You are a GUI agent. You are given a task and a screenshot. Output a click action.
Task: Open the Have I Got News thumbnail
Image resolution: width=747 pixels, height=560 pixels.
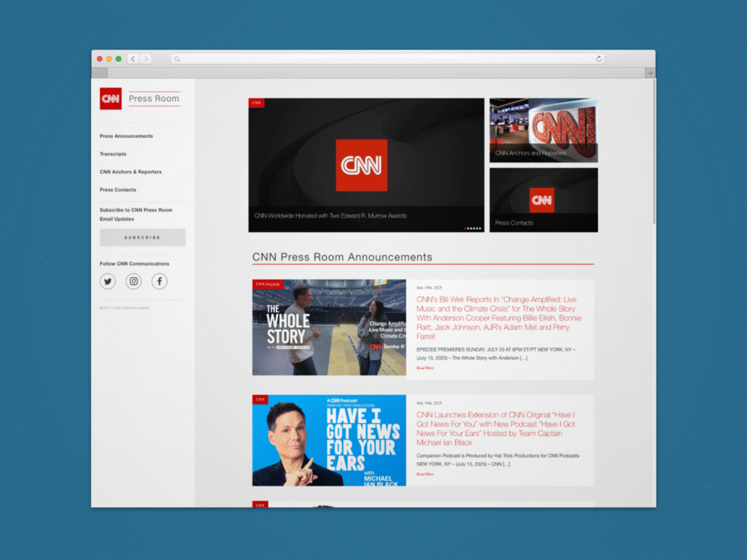coord(329,440)
